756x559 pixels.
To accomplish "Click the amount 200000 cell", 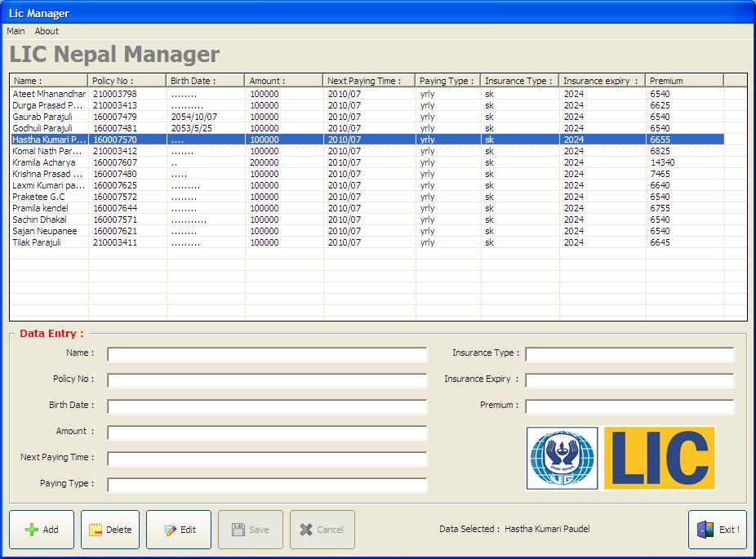I will (265, 162).
